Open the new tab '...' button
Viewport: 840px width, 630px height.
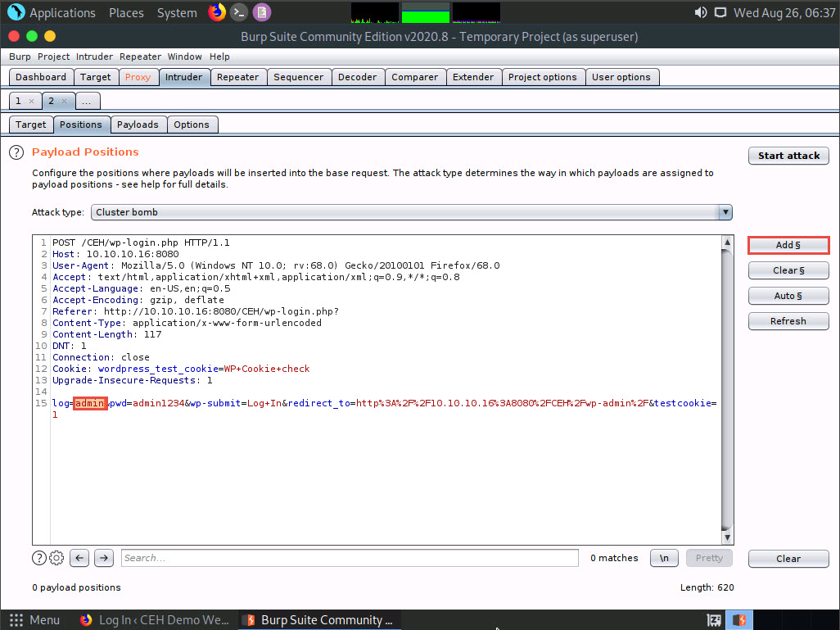[87, 101]
